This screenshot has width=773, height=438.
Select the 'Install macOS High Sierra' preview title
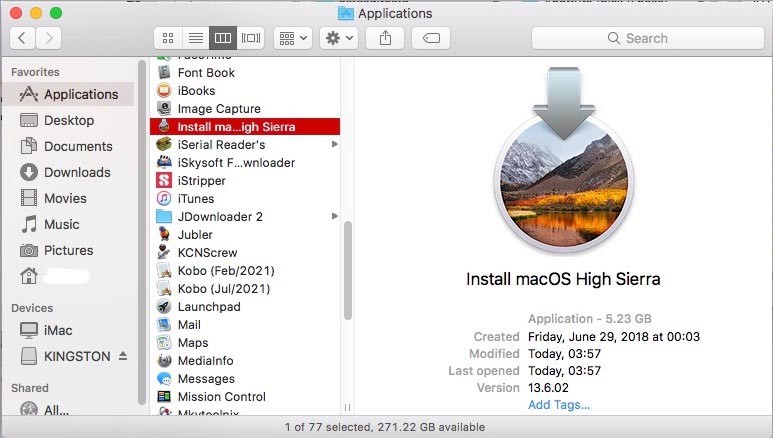563,279
